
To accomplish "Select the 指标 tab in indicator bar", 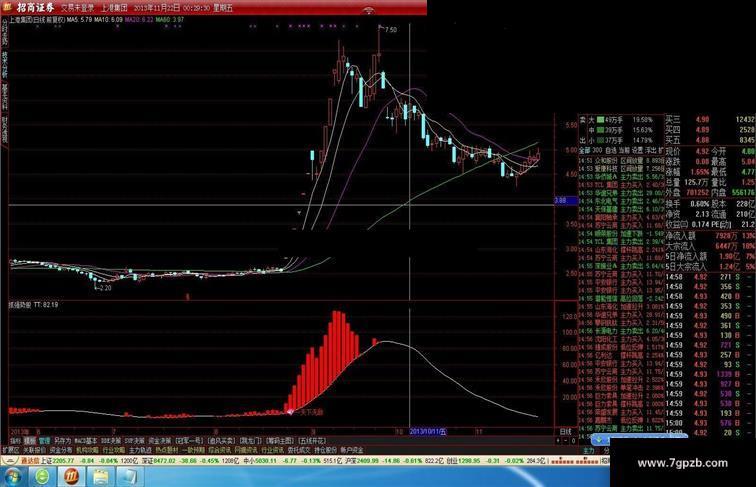I will [15, 441].
